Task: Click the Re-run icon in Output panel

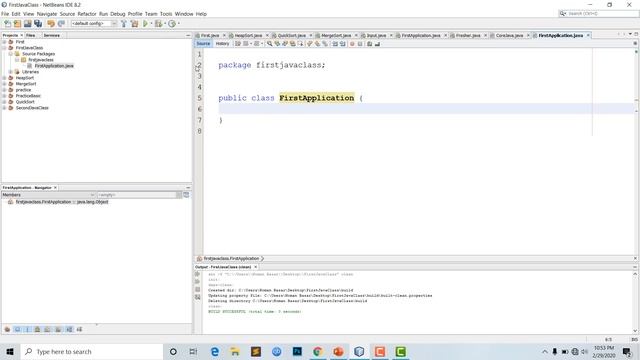Action: click(198, 274)
